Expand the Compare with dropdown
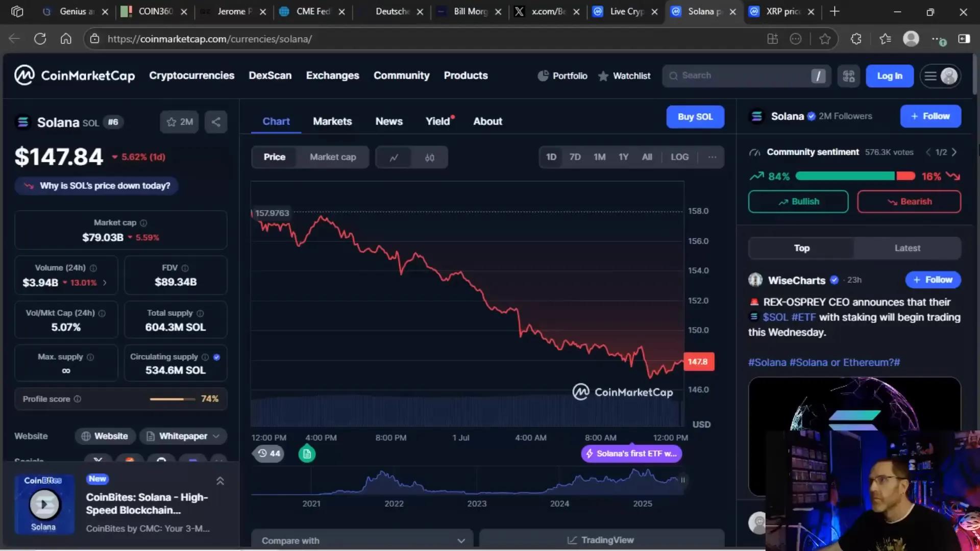The image size is (980, 551). click(x=362, y=540)
